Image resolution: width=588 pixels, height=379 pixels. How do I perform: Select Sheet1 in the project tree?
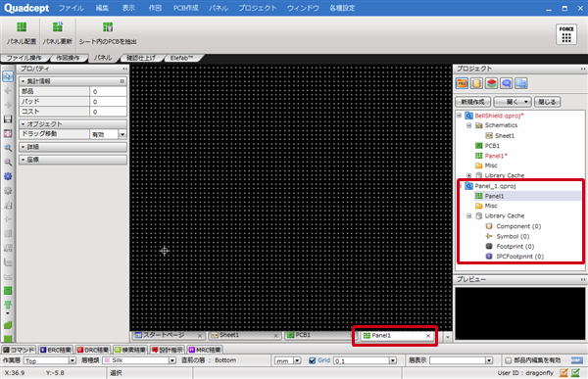[504, 136]
